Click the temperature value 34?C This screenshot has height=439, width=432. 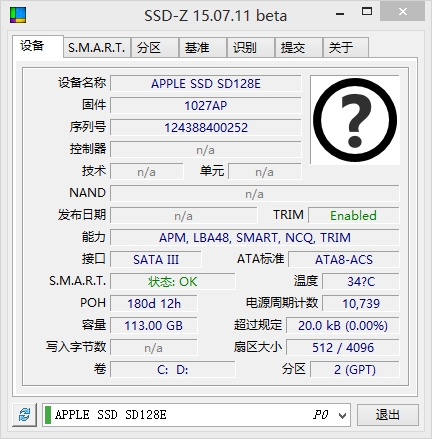[x=361, y=281]
